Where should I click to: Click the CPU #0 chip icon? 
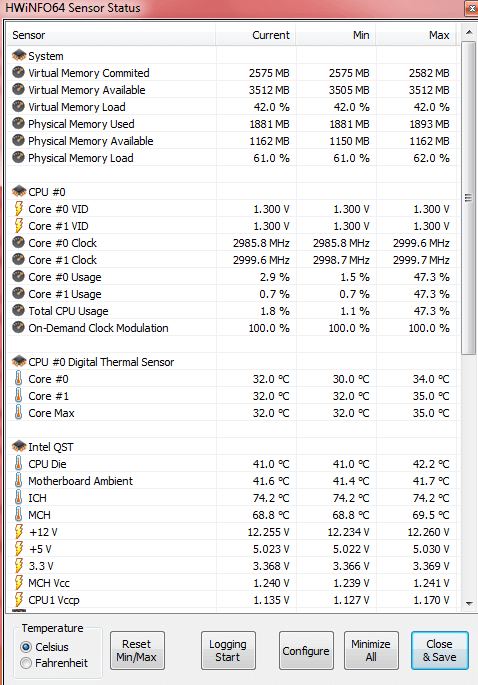pos(19,191)
